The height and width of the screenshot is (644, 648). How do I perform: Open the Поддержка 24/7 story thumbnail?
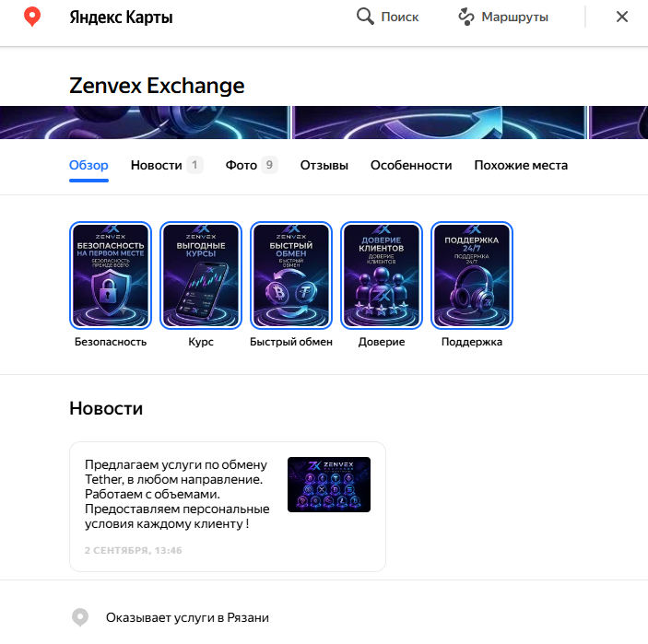tap(472, 275)
